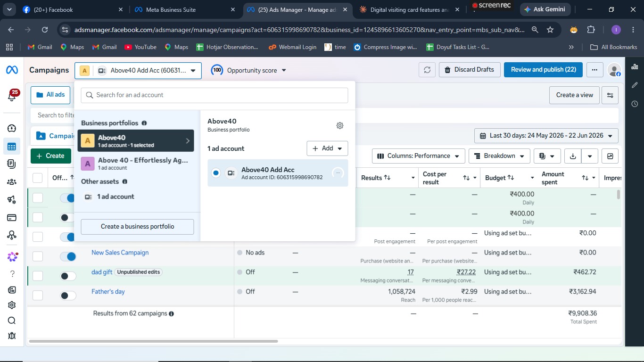Screen dimensions: 644x362
Task: Open the Add dropdown in account panel
Action: [327, 148]
